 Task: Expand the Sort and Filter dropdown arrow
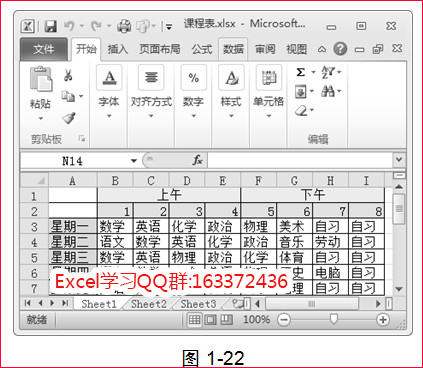[339, 72]
